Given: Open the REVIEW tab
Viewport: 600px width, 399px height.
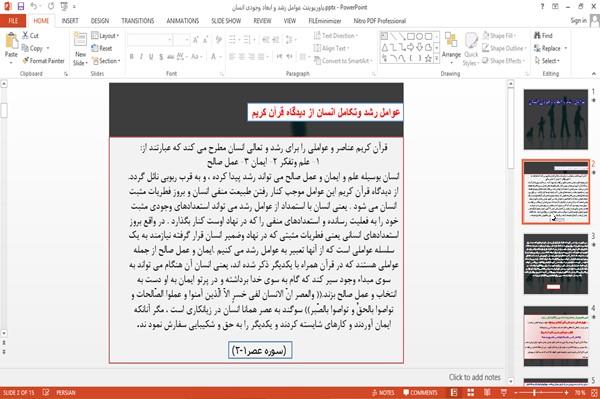Looking at the screenshot, I should click(262, 21).
